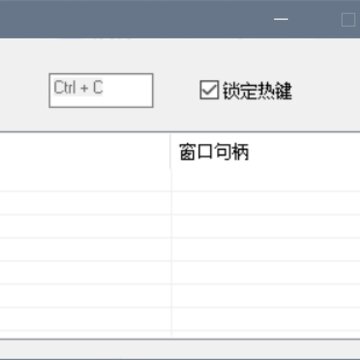The width and height of the screenshot is (360, 360).
Task: Maximize the window with the square icon
Action: tap(348, 19)
